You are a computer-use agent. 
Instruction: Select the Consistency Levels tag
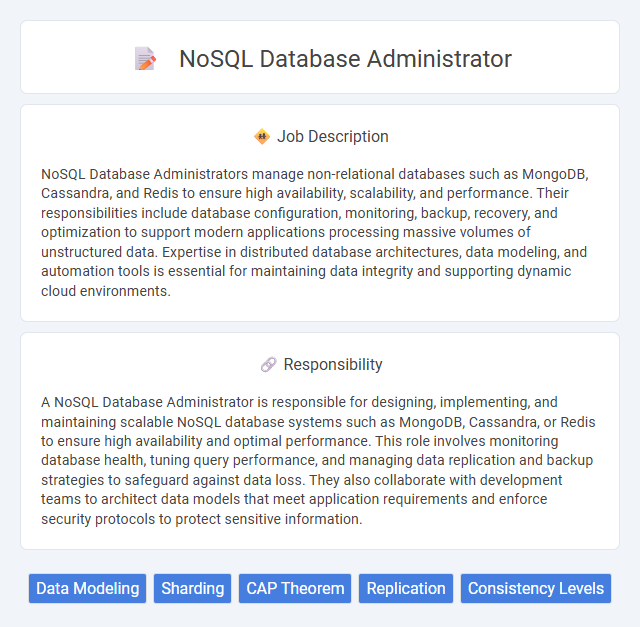(536, 589)
